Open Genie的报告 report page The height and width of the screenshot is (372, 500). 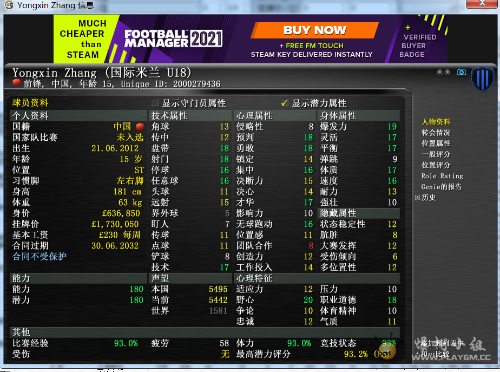[441, 187]
